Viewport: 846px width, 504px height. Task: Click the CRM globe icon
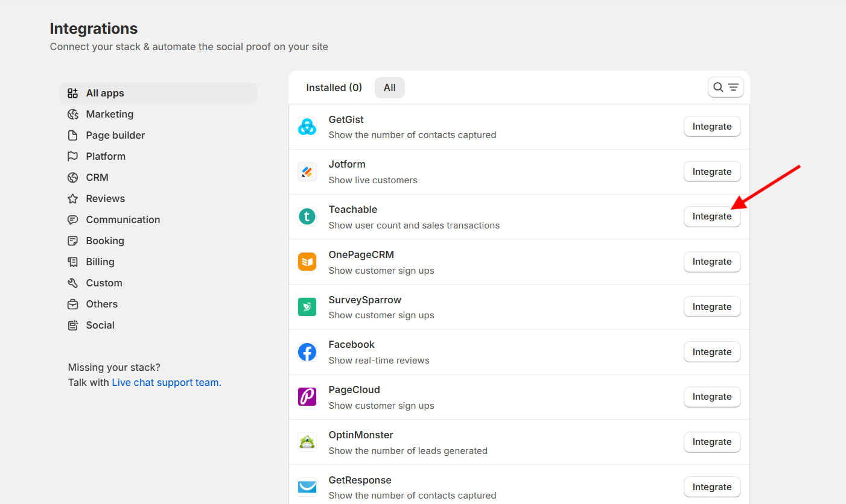[x=72, y=177]
